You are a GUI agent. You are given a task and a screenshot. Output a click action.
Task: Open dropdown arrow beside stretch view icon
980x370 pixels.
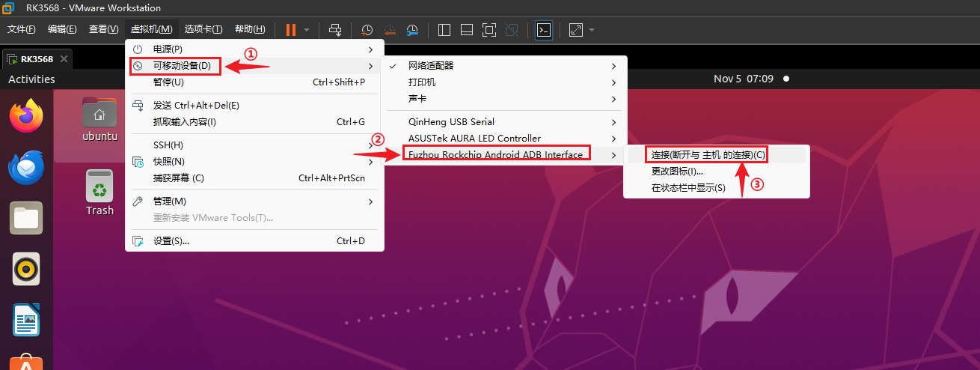tap(592, 30)
